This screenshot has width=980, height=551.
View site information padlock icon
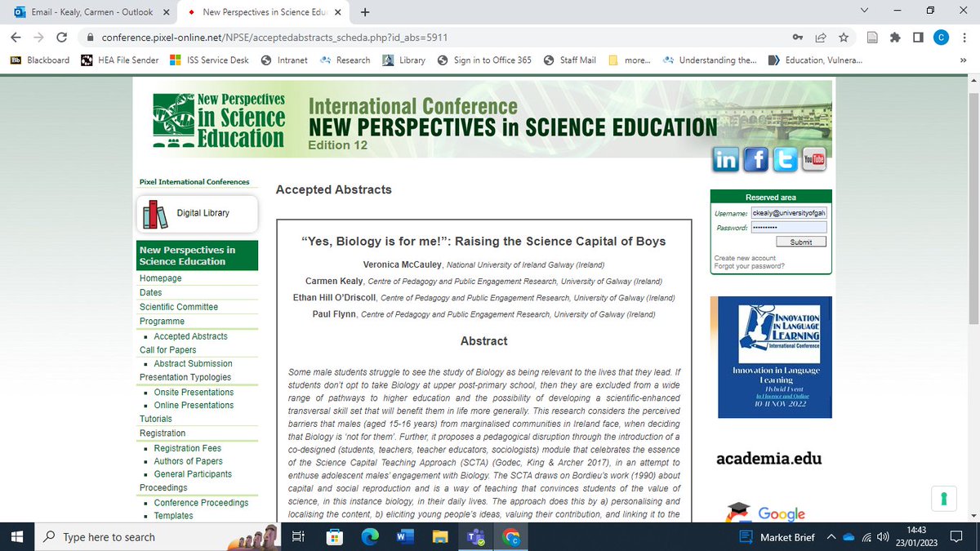(91, 38)
